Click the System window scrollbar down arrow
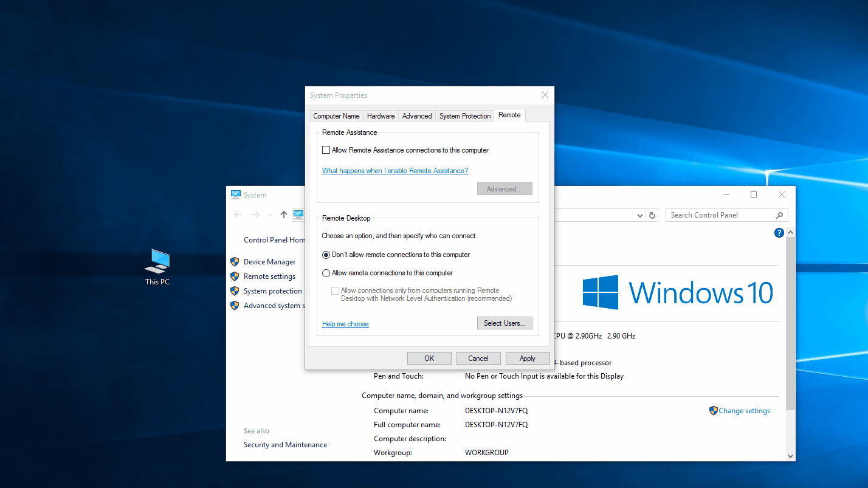This screenshot has height=488, width=868. click(x=790, y=456)
